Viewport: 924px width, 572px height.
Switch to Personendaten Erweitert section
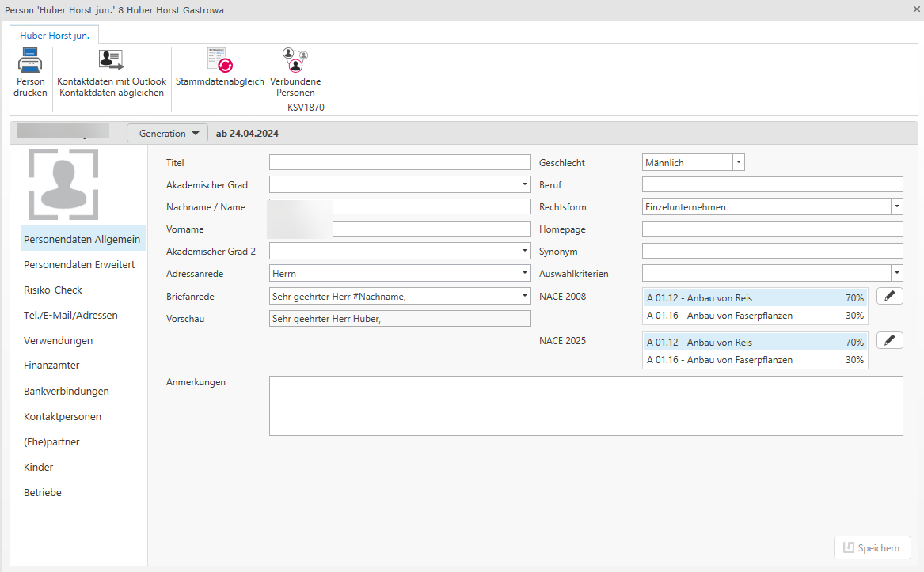coord(79,264)
